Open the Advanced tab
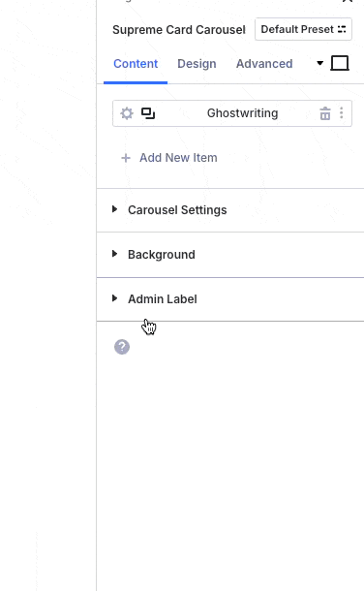The image size is (364, 591). (x=264, y=64)
